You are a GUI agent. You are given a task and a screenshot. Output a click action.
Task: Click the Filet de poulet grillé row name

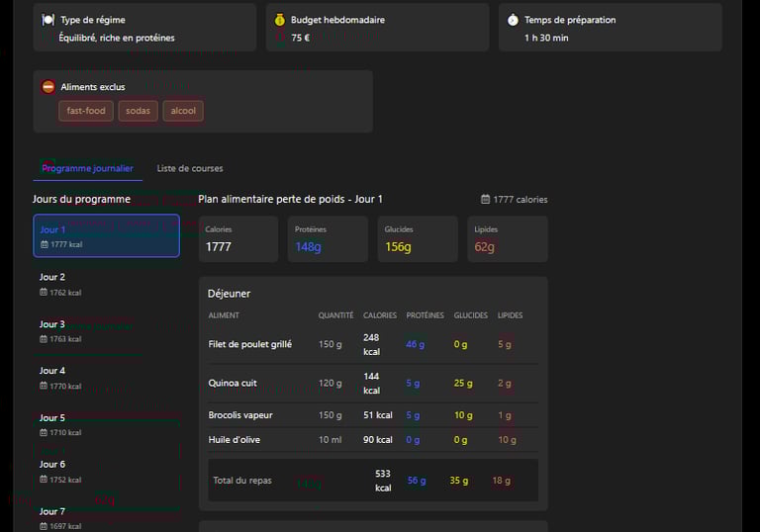(x=250, y=344)
